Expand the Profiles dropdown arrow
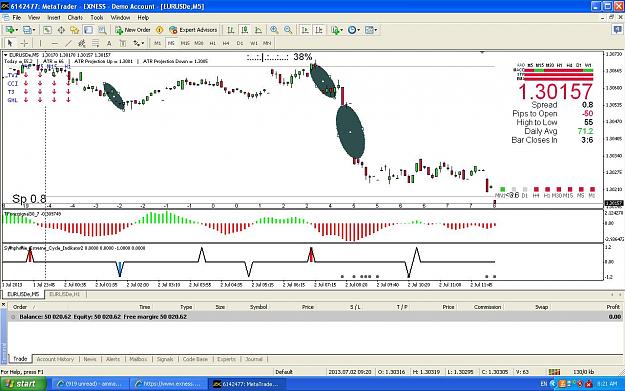 [34, 30]
